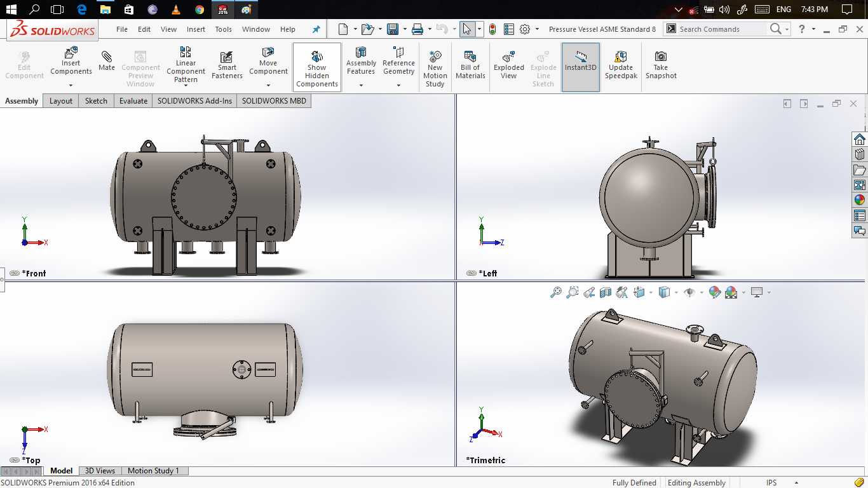This screenshot has height=488, width=868.
Task: Print the document using printer icon
Action: 417,29
